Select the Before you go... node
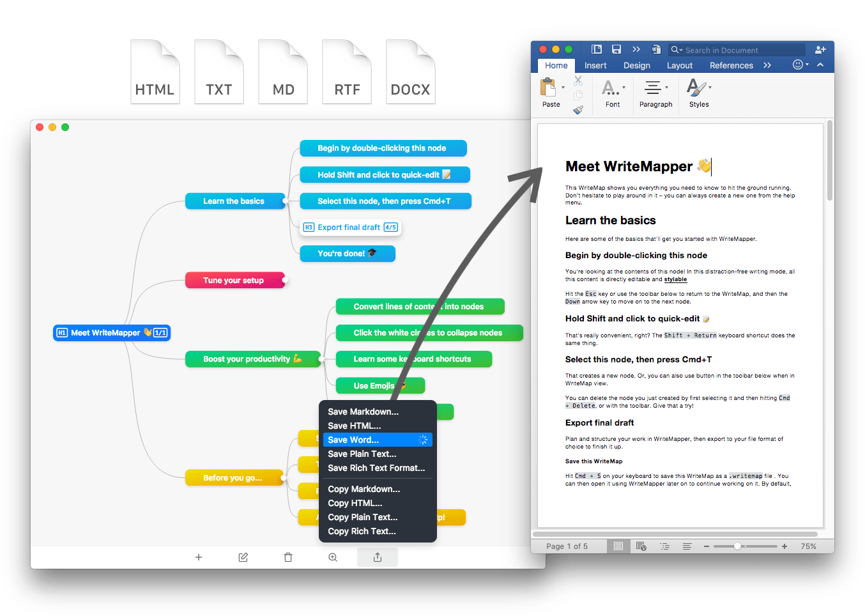 click(234, 478)
